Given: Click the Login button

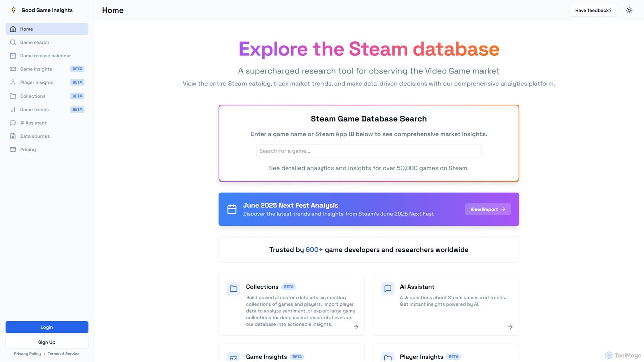Looking at the screenshot, I should point(47,327).
